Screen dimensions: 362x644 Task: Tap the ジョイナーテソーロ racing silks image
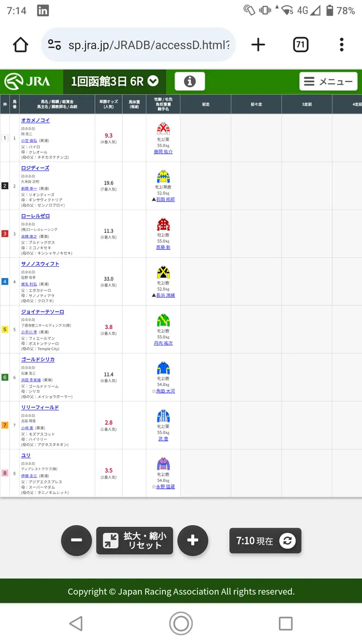[163, 320]
